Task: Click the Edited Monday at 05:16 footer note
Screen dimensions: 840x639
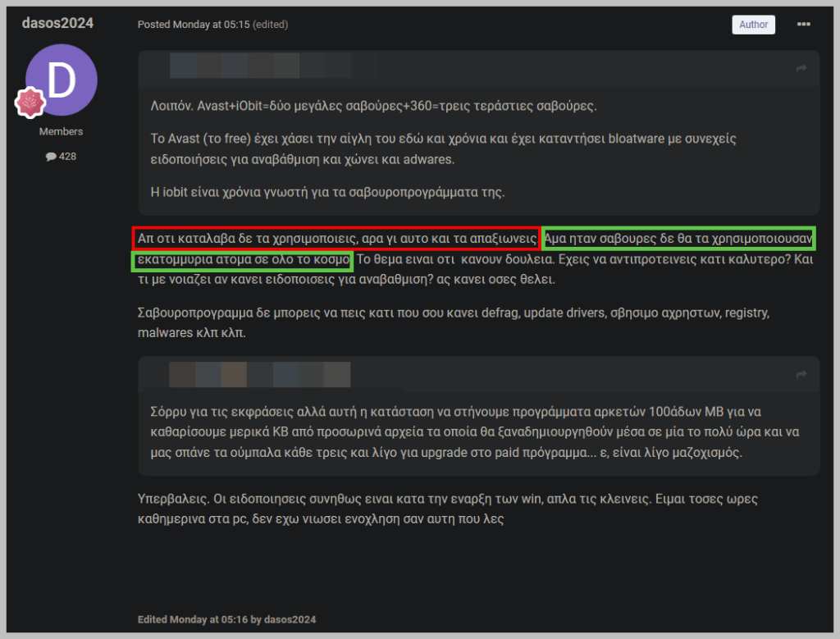Action: point(226,619)
